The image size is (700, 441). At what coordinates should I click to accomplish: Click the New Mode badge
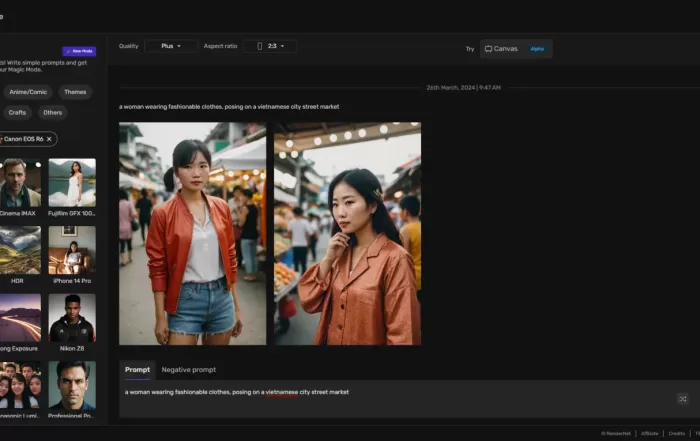point(79,51)
